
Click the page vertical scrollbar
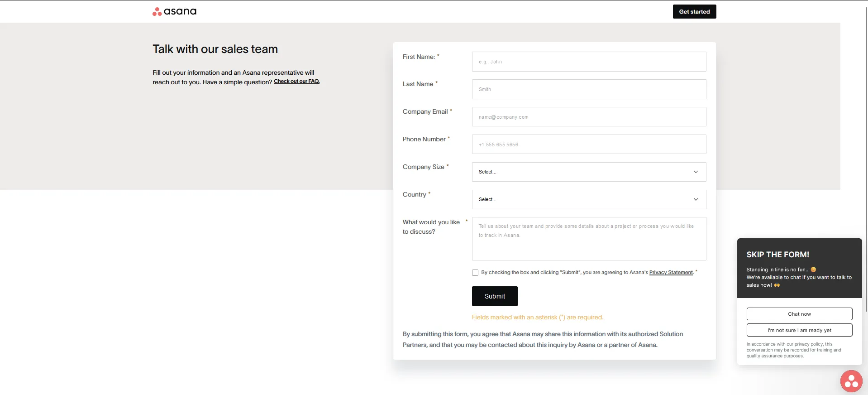866,159
